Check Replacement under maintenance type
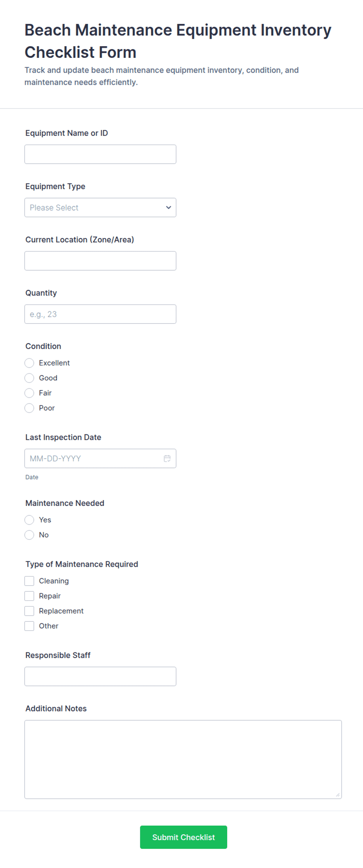 [x=29, y=611]
